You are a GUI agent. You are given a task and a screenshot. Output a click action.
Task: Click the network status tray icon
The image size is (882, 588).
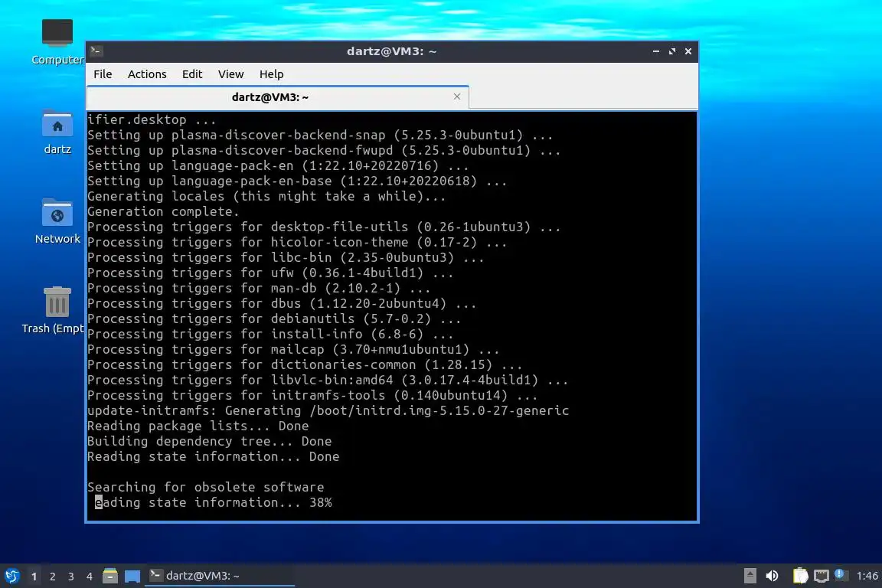pyautogui.click(x=822, y=576)
